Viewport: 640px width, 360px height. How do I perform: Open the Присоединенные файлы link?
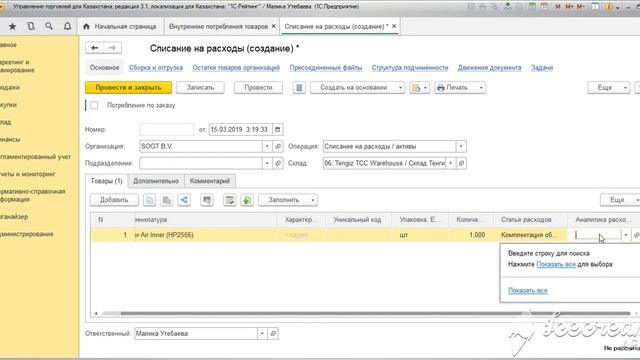coord(326,68)
